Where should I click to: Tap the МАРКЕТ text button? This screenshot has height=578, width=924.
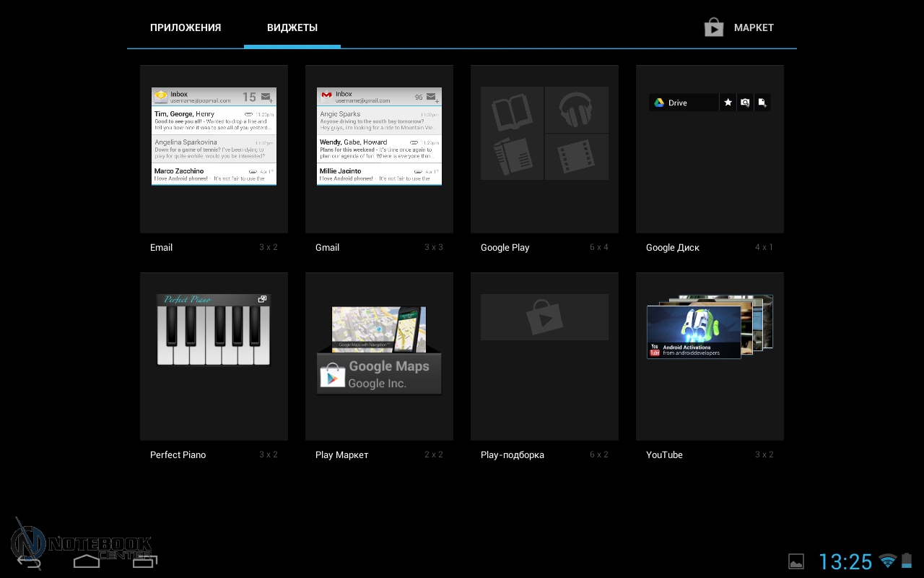[x=754, y=27]
